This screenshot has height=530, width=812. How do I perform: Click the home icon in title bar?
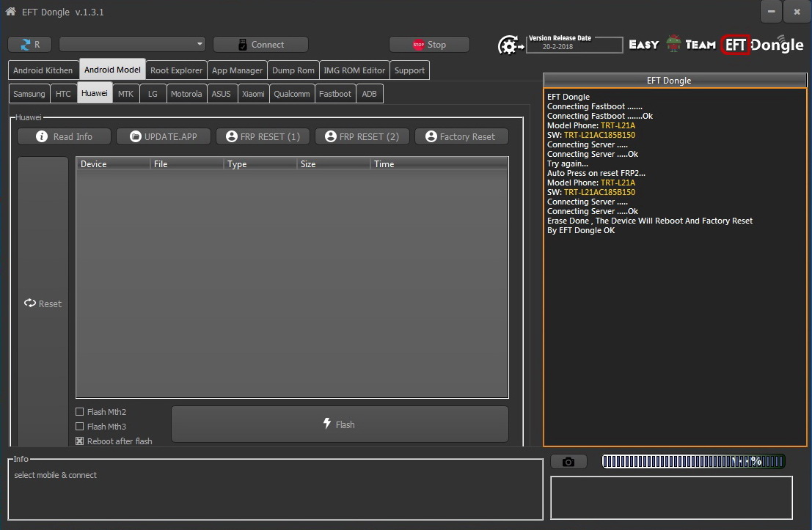pyautogui.click(x=10, y=12)
